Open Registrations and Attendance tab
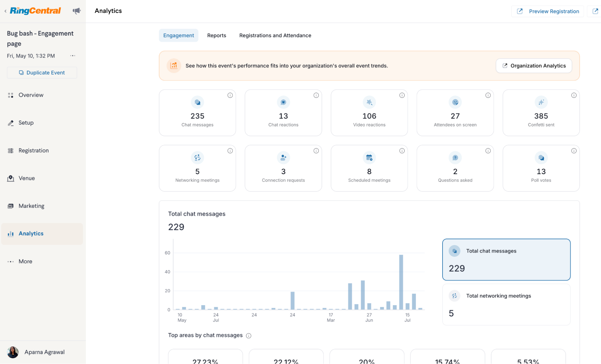Screen dimensions: 601x364 pos(275,35)
